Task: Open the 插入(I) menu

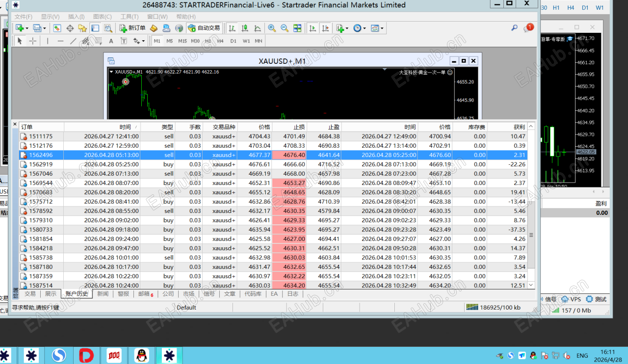Action: (x=76, y=17)
